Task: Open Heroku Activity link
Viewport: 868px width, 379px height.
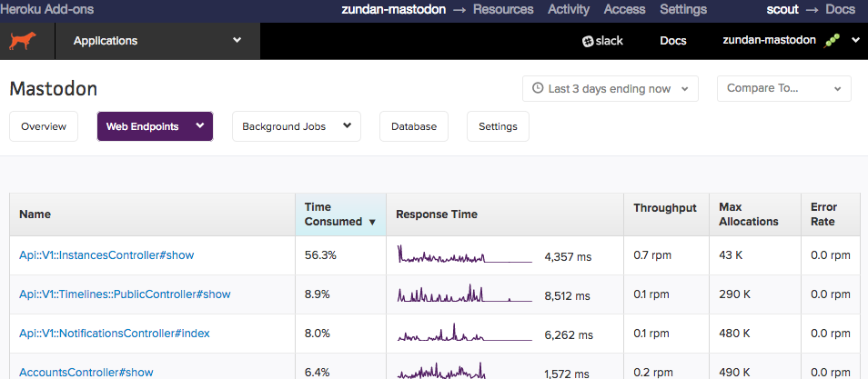Action: [569, 9]
